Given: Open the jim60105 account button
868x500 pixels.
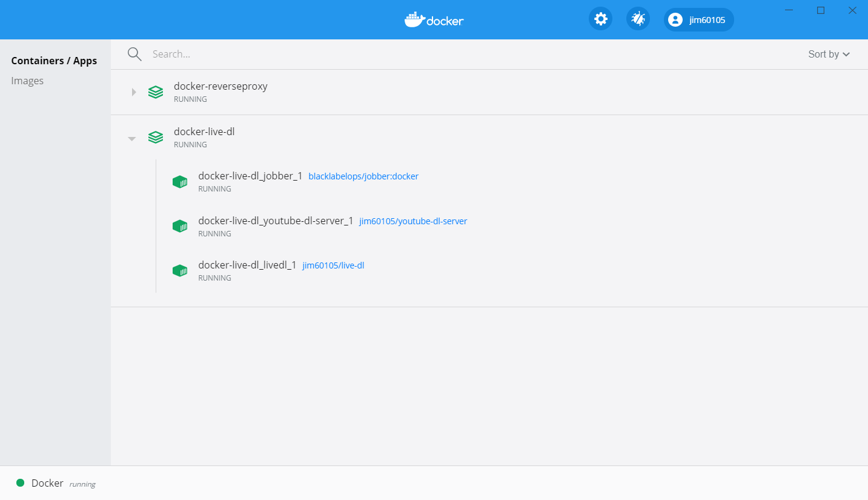Looking at the screenshot, I should pos(698,19).
